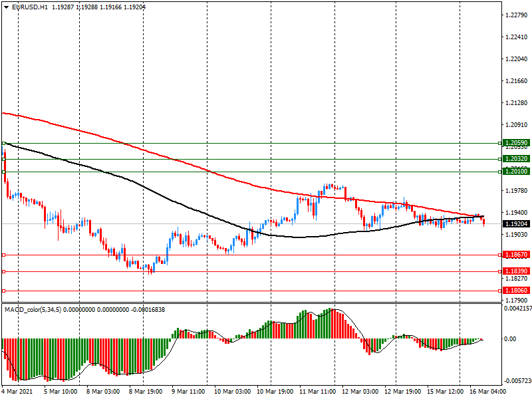Image resolution: width=532 pixels, height=399 pixels.
Task: Click the MACD scale value 0.0042157
Action: click(x=518, y=309)
